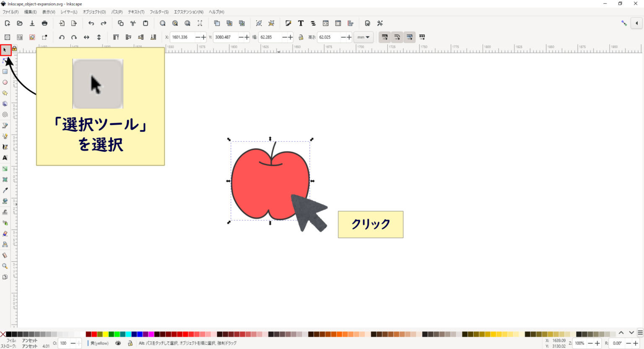Select the Rectangle tool

coord(5,71)
